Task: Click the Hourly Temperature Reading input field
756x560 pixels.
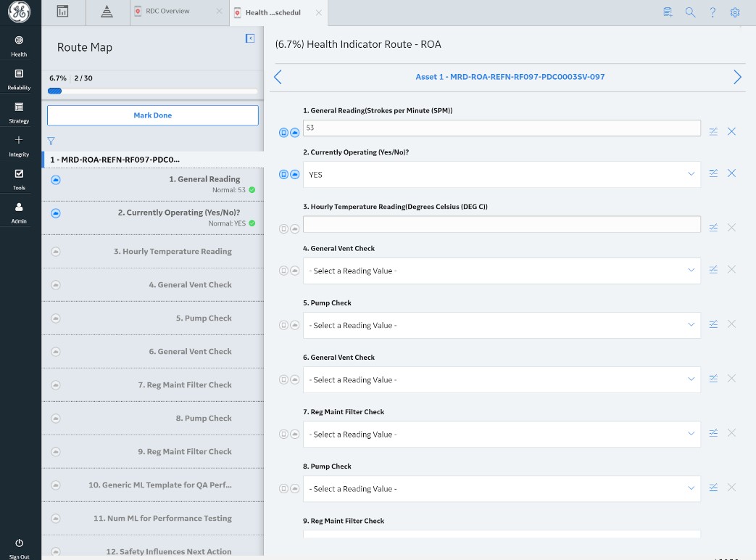Action: click(502, 224)
